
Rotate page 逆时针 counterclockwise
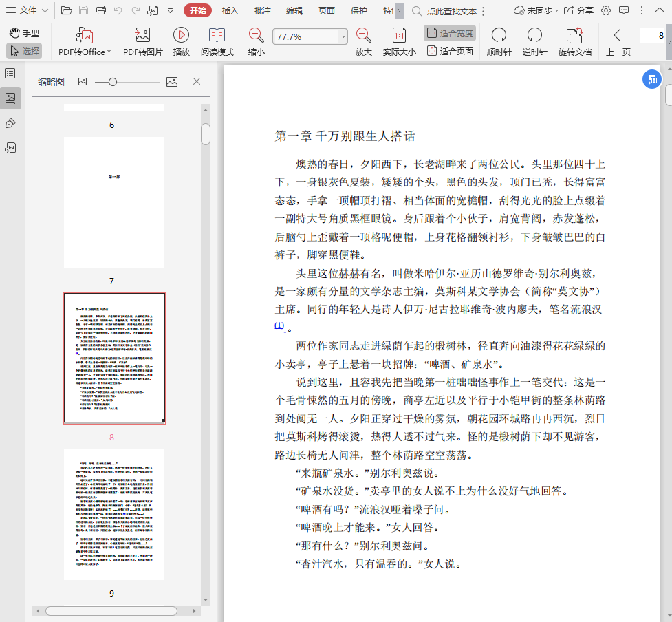534,41
